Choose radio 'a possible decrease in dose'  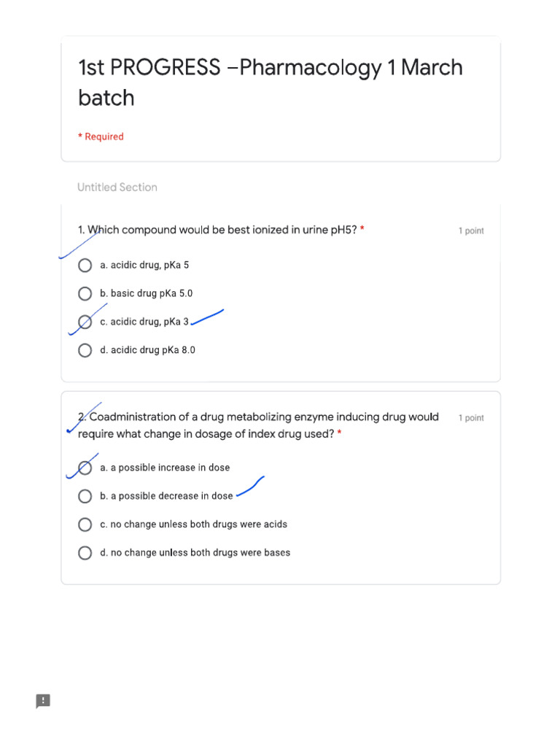click(85, 496)
